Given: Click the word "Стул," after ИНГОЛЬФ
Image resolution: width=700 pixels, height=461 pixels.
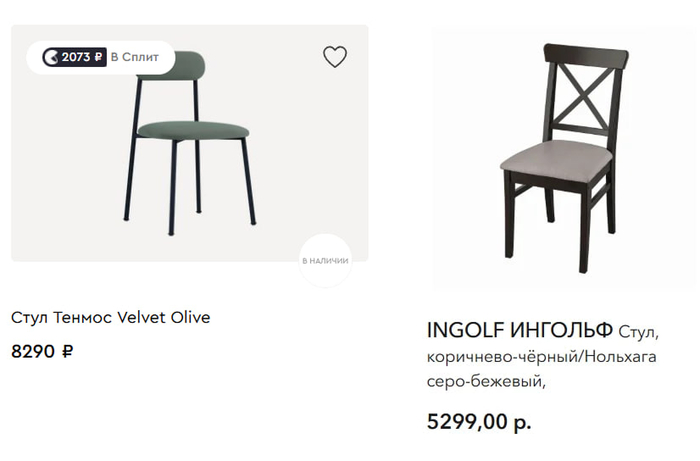Looking at the screenshot, I should pos(640,332).
